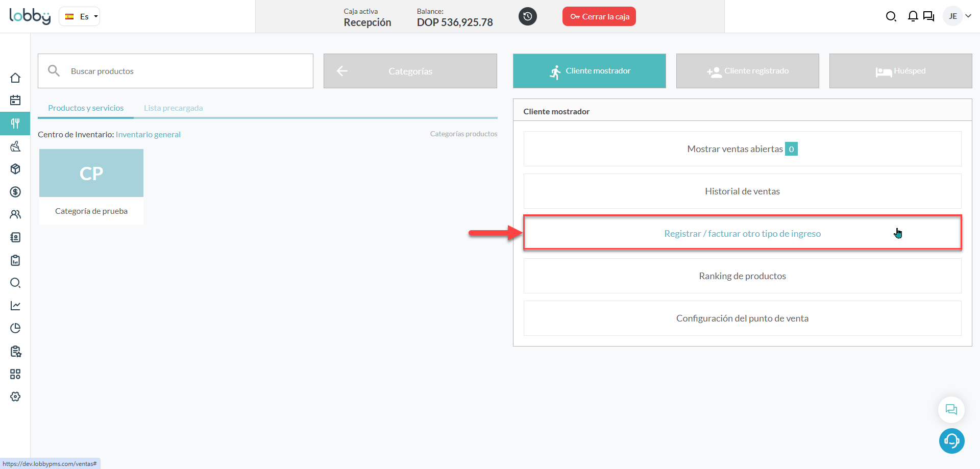Click the search icon in top bar

[x=891, y=16]
